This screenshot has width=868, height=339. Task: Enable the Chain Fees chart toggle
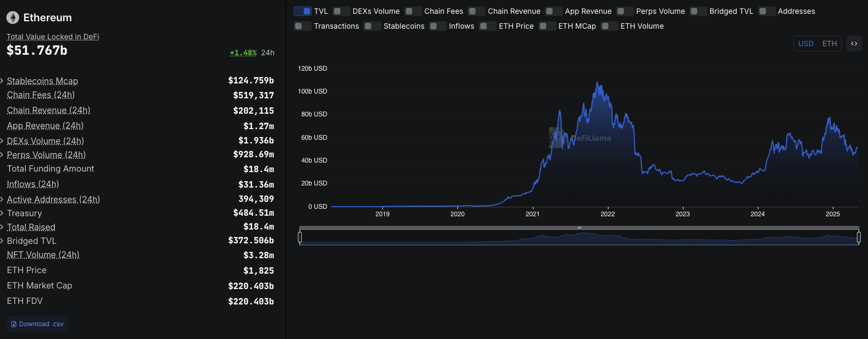[x=413, y=11]
